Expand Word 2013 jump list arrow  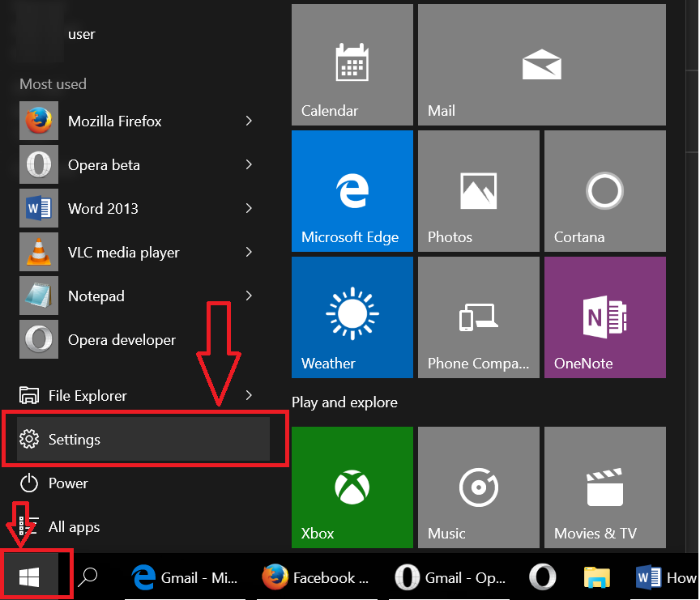tap(249, 208)
